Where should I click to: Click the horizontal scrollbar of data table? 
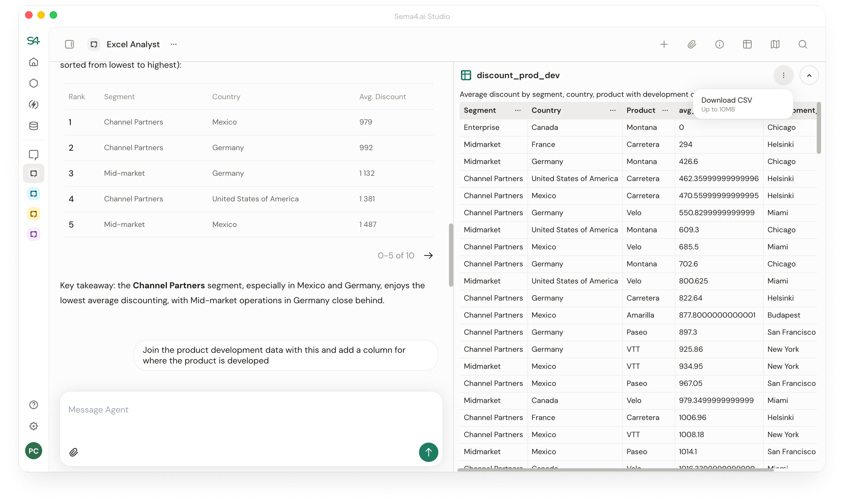click(615, 470)
